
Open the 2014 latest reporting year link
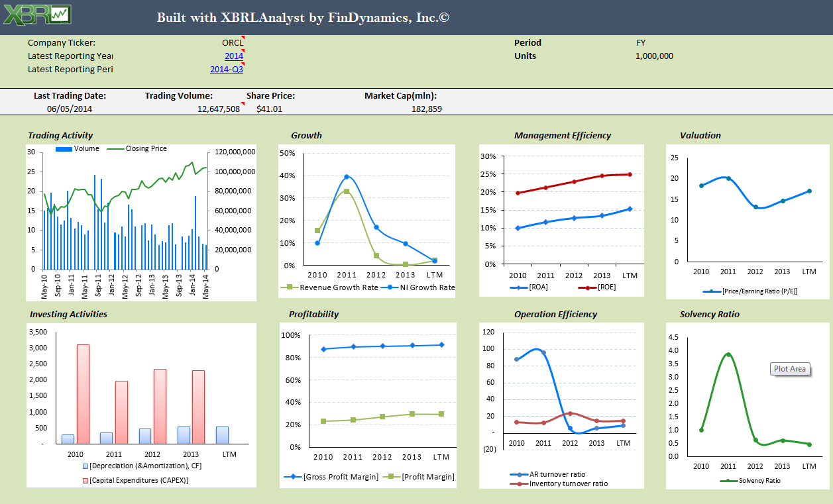(x=234, y=56)
